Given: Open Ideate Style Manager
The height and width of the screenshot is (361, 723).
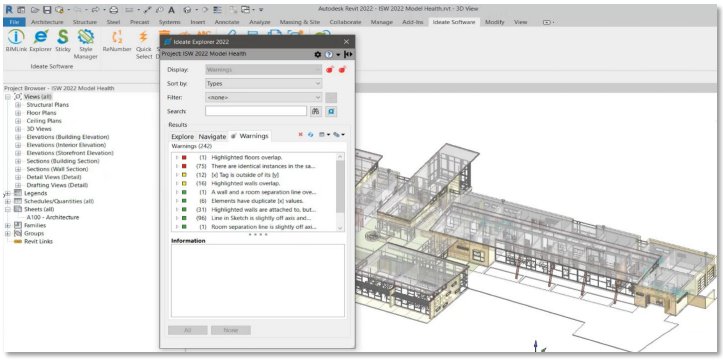Looking at the screenshot, I should [x=86, y=44].
